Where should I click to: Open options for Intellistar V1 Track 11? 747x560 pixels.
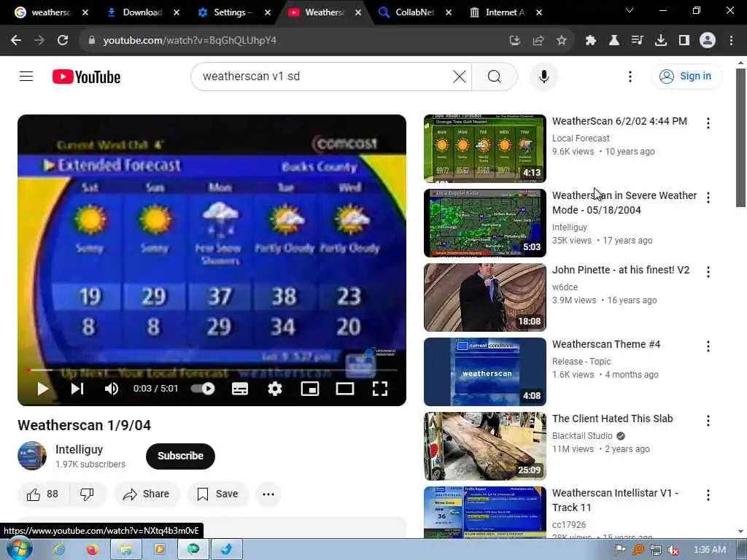click(708, 495)
